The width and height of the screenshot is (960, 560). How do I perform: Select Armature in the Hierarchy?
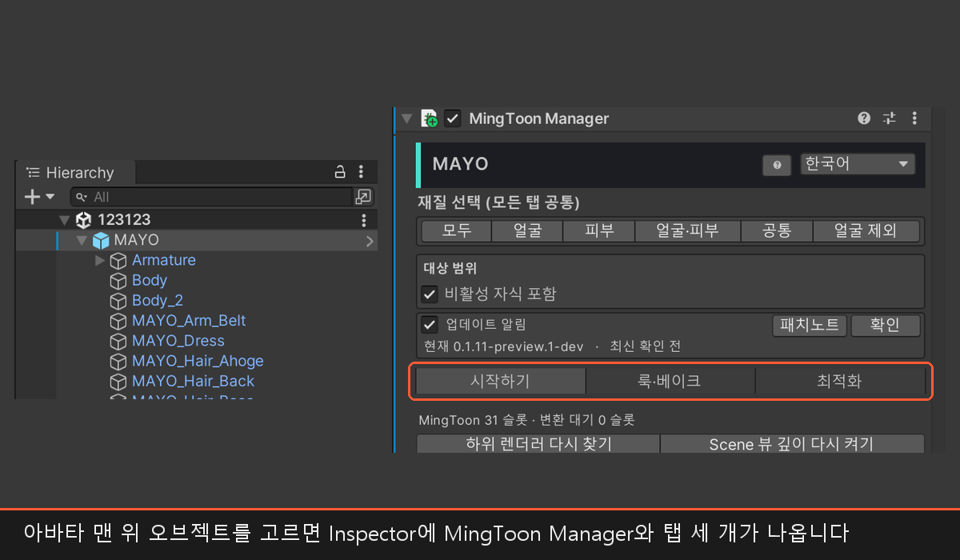click(164, 261)
